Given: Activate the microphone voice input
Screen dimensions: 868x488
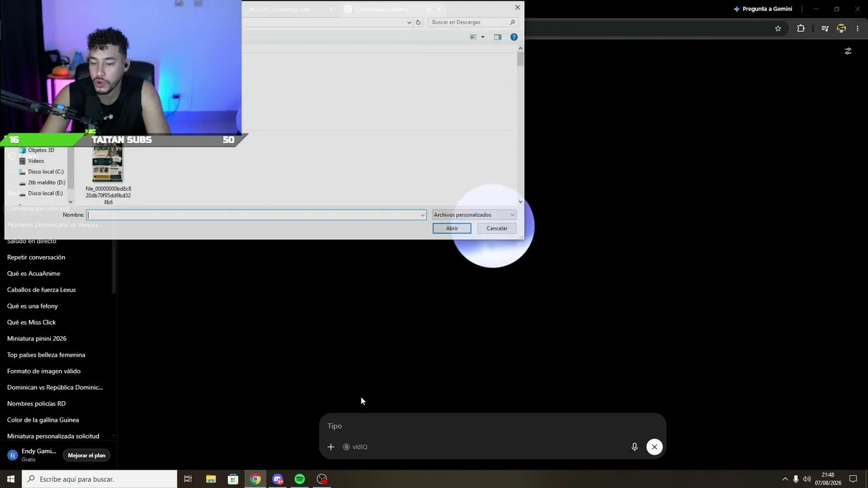Looking at the screenshot, I should (635, 447).
